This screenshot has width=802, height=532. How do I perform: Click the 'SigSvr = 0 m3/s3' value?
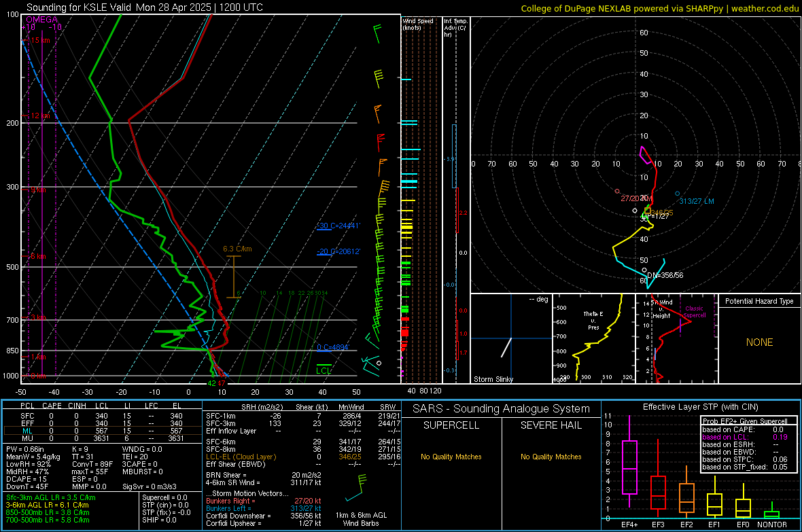(150, 487)
